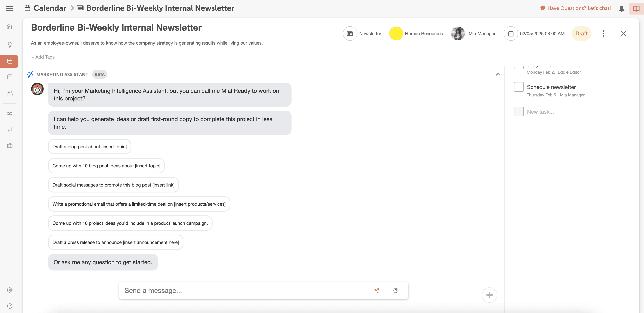The height and width of the screenshot is (313, 644).
Task: Click the home icon in sidebar
Action: (x=10, y=26)
